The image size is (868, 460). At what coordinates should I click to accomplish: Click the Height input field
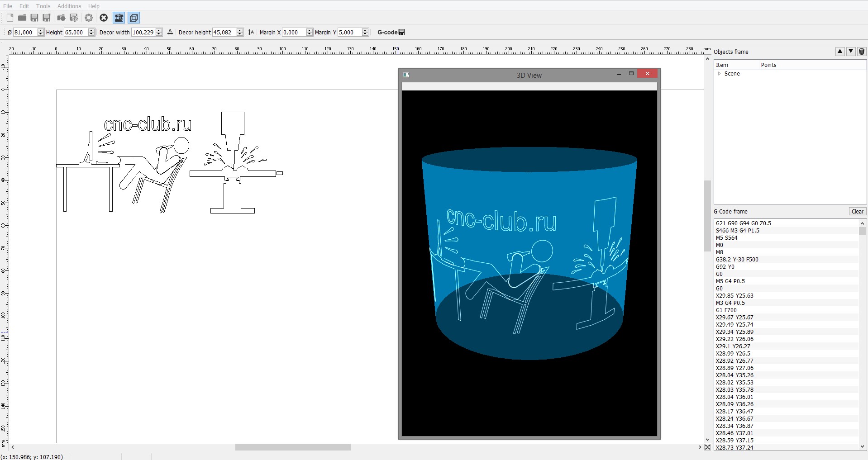coord(76,32)
